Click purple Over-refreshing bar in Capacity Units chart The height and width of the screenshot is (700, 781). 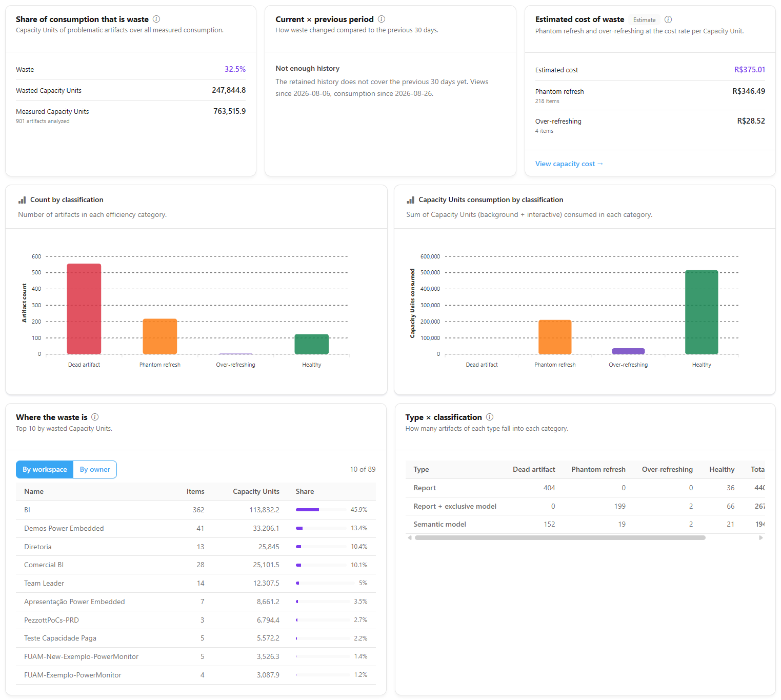[x=628, y=351]
